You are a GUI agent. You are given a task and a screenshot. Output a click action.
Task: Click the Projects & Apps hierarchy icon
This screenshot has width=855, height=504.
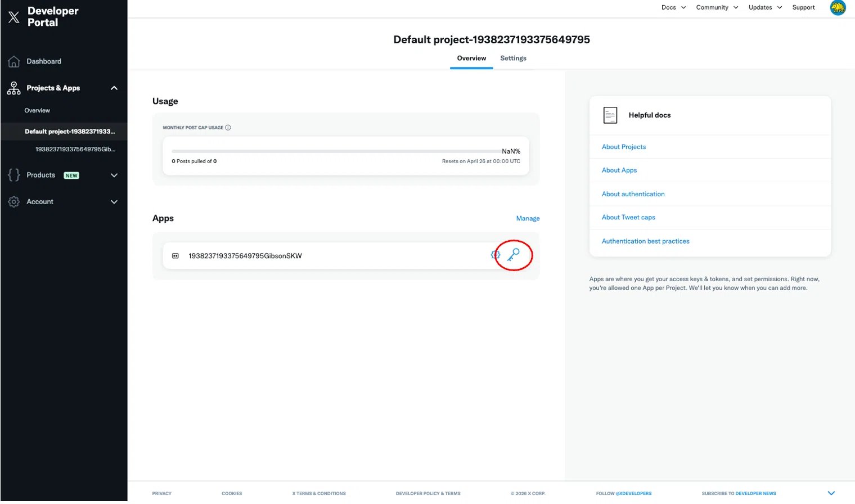coord(14,88)
